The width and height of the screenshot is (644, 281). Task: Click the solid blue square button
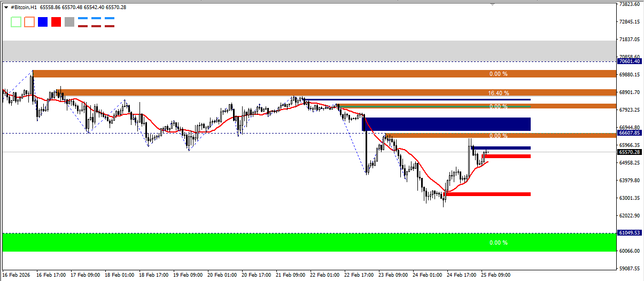pos(43,22)
